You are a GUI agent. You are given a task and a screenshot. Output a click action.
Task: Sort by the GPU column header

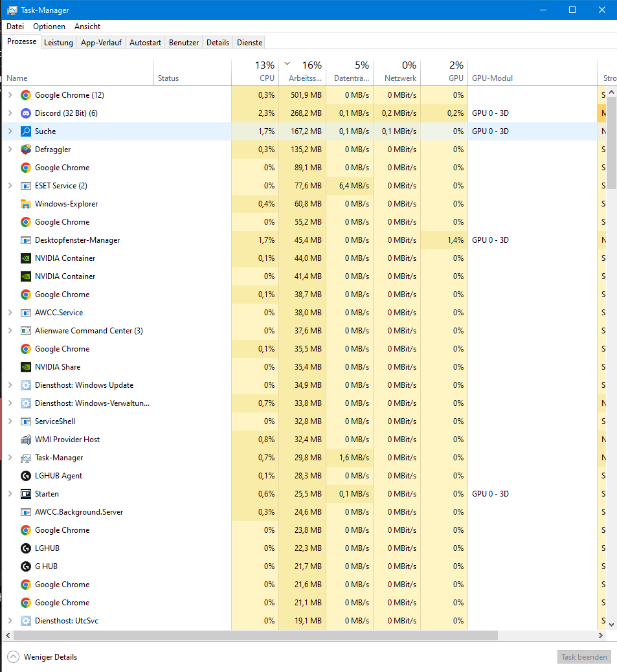[x=444, y=72]
